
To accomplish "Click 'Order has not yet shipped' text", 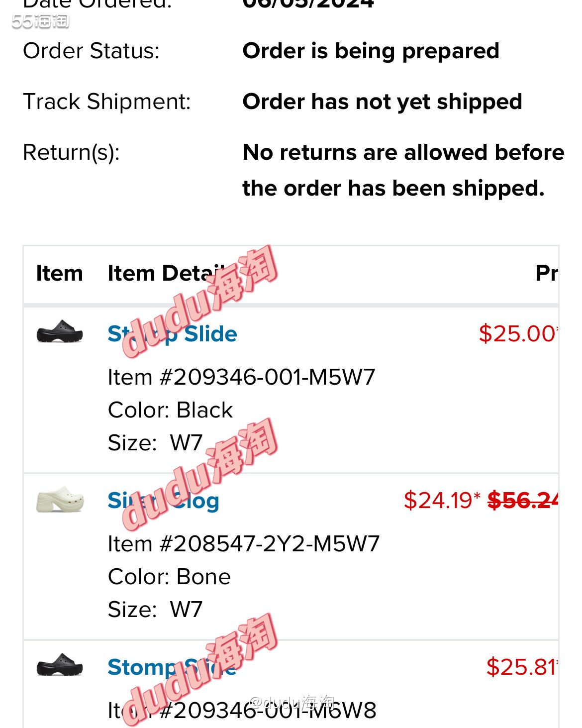I will (382, 102).
